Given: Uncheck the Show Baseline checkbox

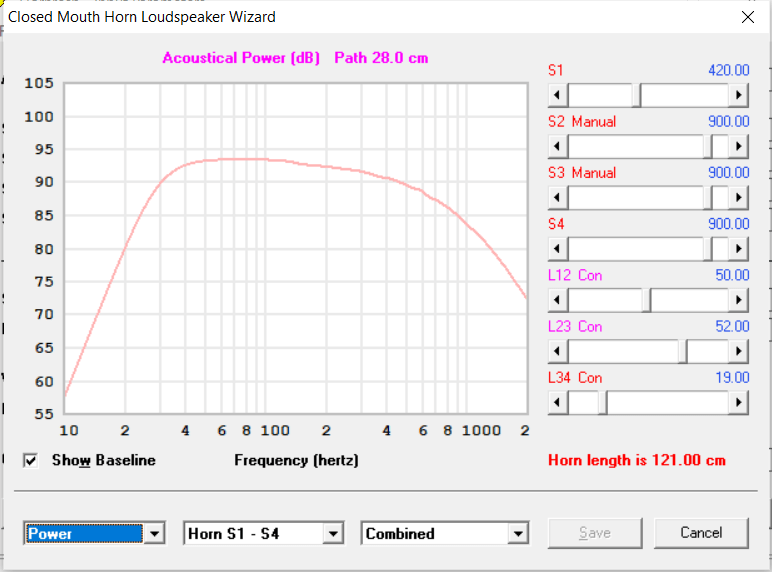Looking at the screenshot, I should point(31,461).
